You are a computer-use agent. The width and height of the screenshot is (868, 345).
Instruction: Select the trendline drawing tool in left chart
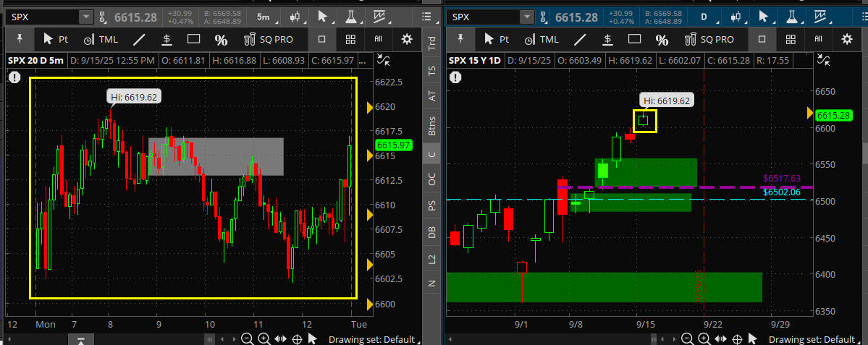pyautogui.click(x=138, y=40)
